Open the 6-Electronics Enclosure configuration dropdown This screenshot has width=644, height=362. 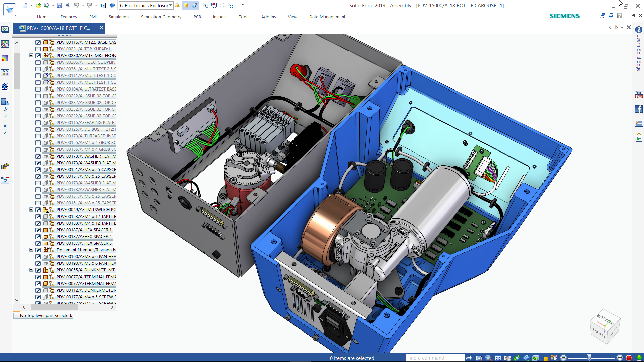170,5
